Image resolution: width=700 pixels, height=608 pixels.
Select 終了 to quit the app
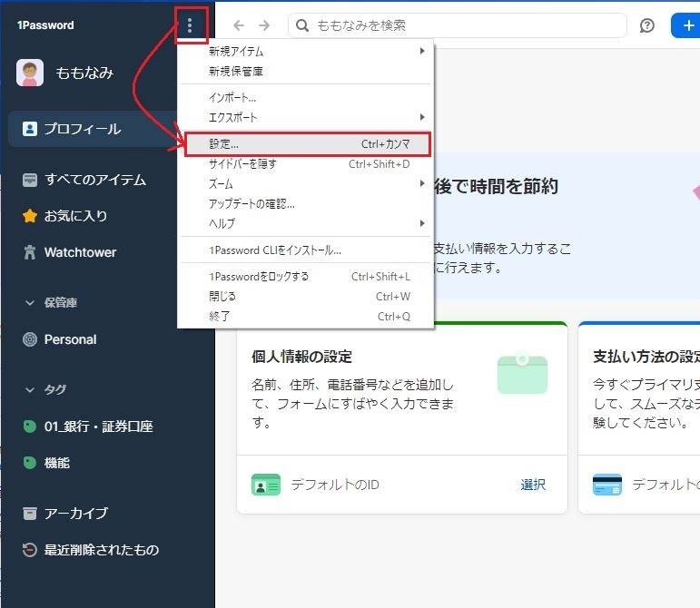[x=306, y=317]
